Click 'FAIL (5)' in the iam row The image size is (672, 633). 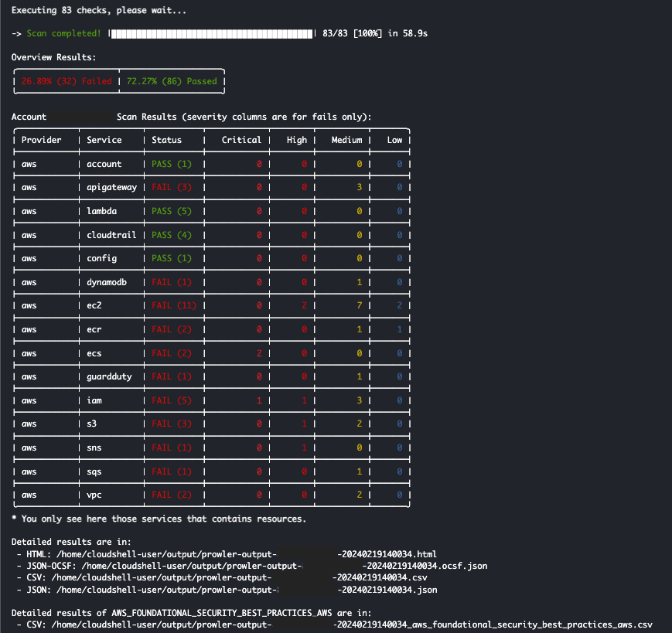pyautogui.click(x=172, y=400)
